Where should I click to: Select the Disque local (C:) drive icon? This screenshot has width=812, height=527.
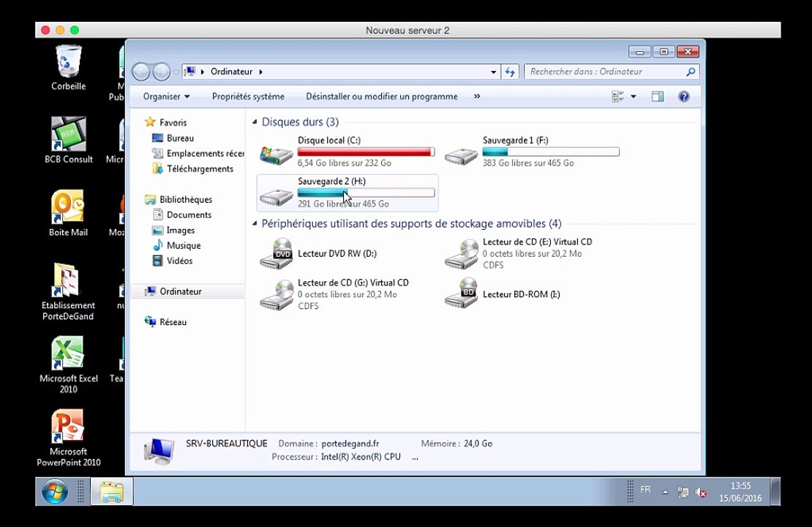click(x=277, y=154)
